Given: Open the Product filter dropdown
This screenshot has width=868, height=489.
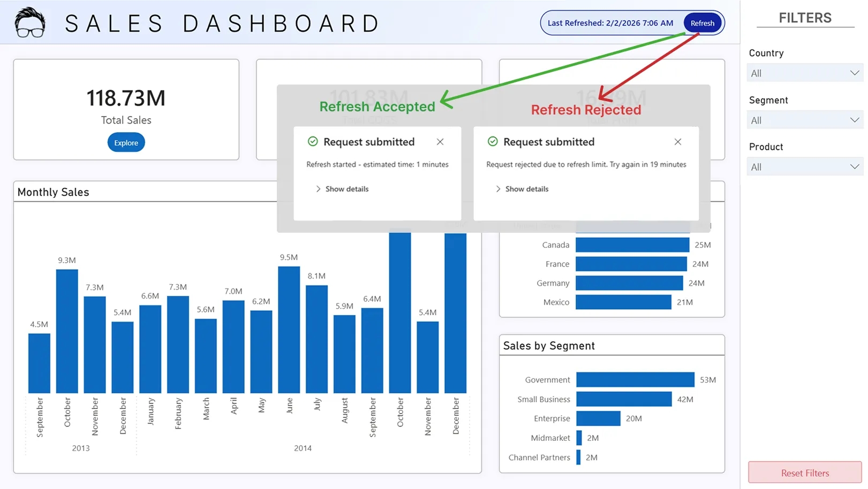Looking at the screenshot, I should (x=805, y=167).
